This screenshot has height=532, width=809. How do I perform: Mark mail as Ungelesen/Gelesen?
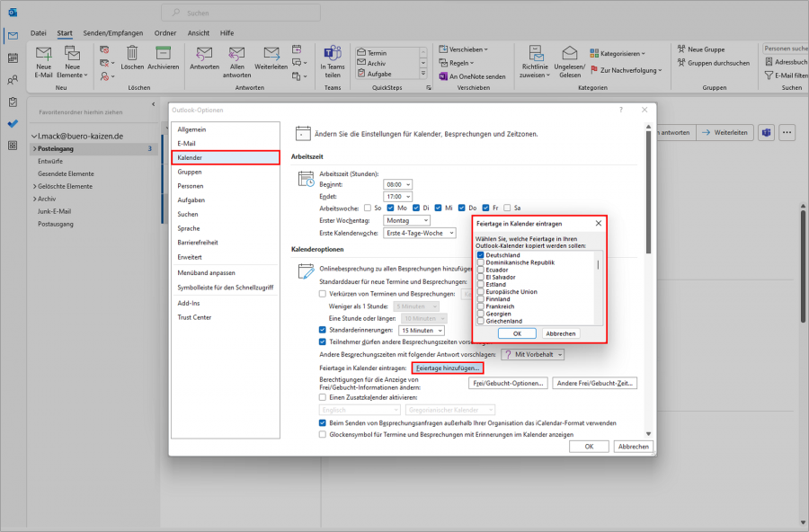point(568,59)
